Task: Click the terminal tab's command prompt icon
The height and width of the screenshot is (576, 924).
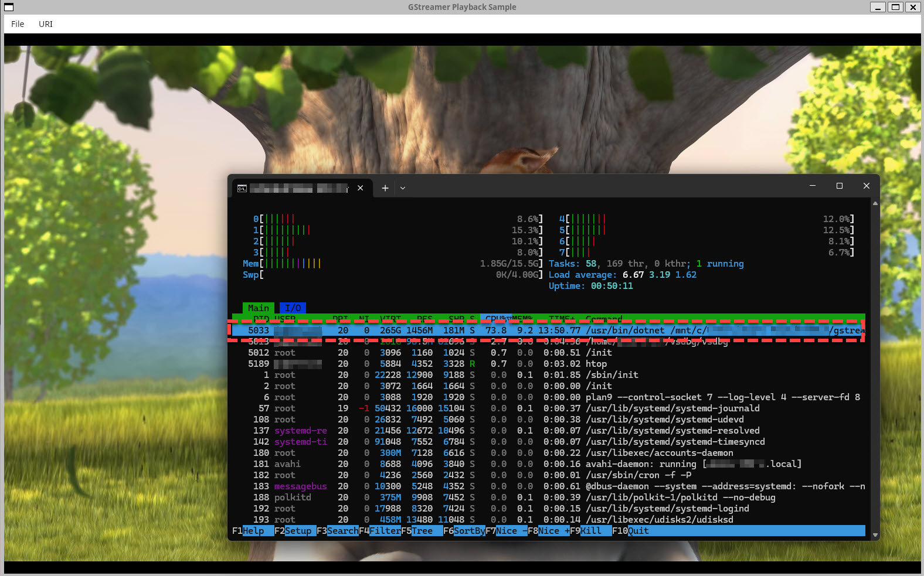Action: 242,188
